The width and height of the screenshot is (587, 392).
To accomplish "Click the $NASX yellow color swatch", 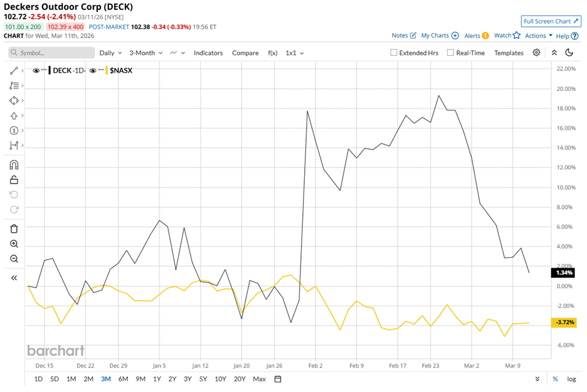I will [x=107, y=70].
